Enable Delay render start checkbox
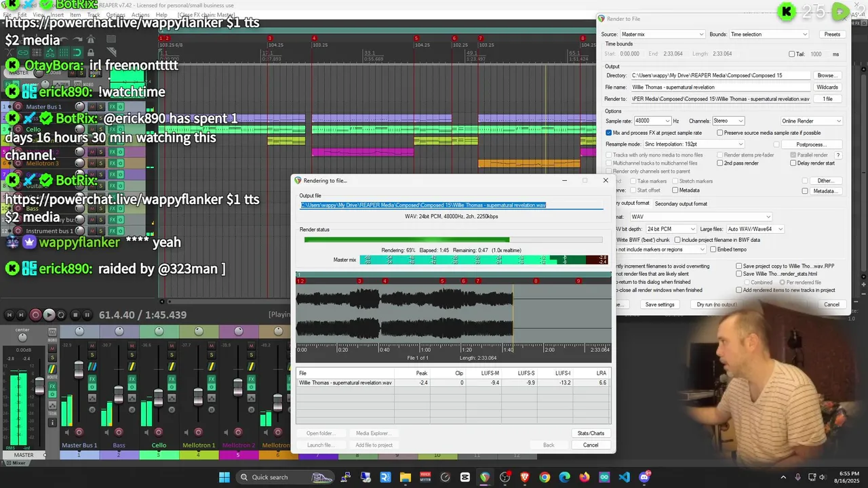868x488 pixels. point(792,163)
